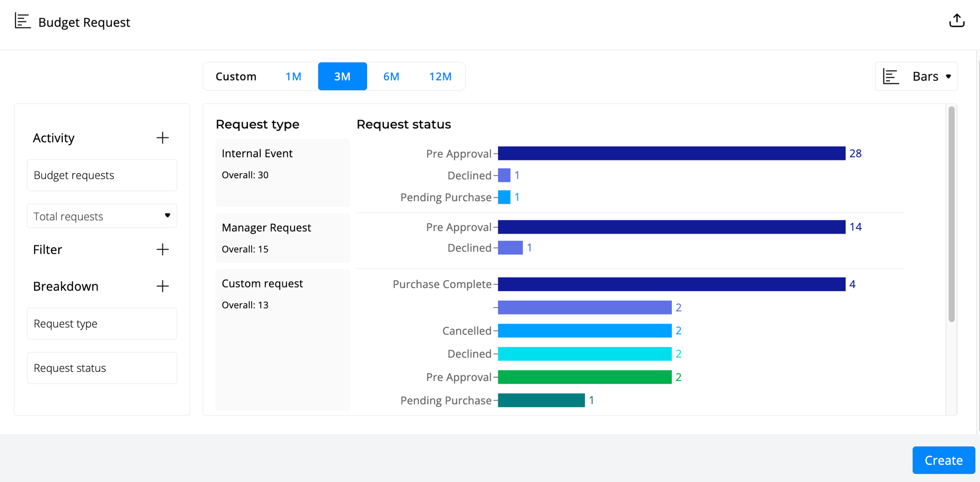Viewport: 980px width, 482px height.
Task: Switch to the 12M time range
Action: 440,77
